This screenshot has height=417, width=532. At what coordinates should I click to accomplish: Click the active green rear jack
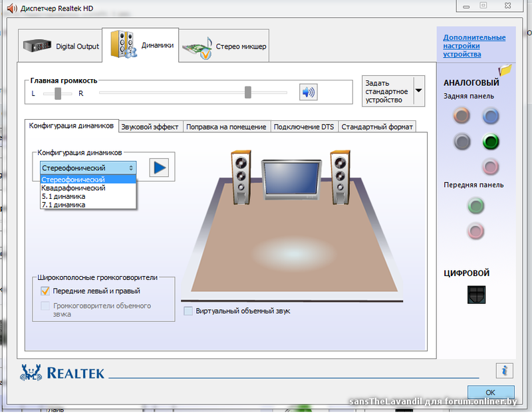point(491,142)
